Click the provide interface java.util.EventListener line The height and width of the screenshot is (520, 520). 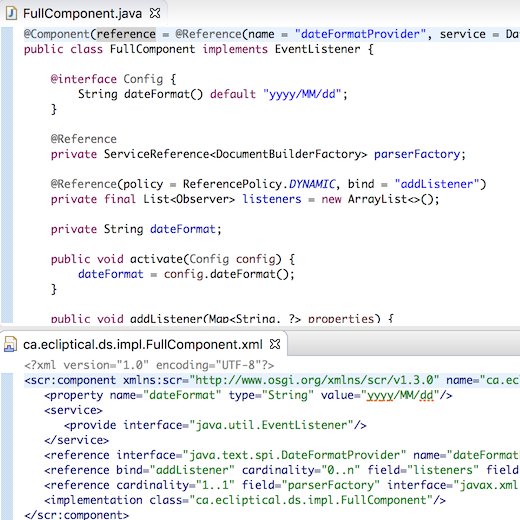point(215,425)
